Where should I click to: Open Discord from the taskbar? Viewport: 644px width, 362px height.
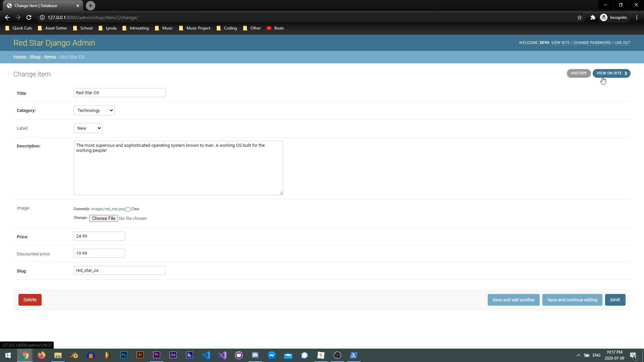255,355
